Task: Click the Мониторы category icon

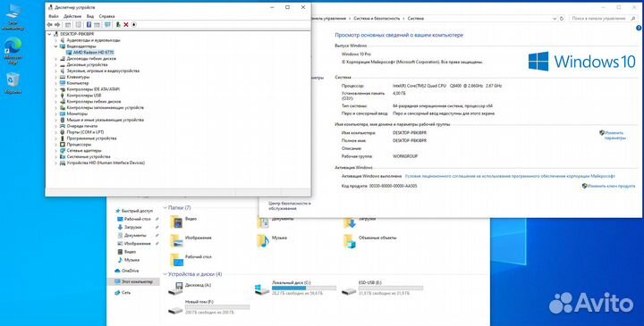Action: pyautogui.click(x=63, y=113)
